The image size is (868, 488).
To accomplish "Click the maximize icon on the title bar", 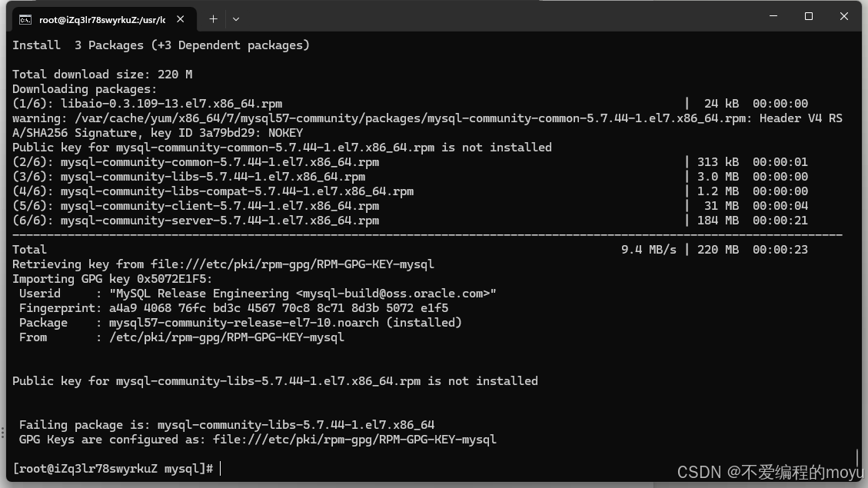I will tap(808, 16).
